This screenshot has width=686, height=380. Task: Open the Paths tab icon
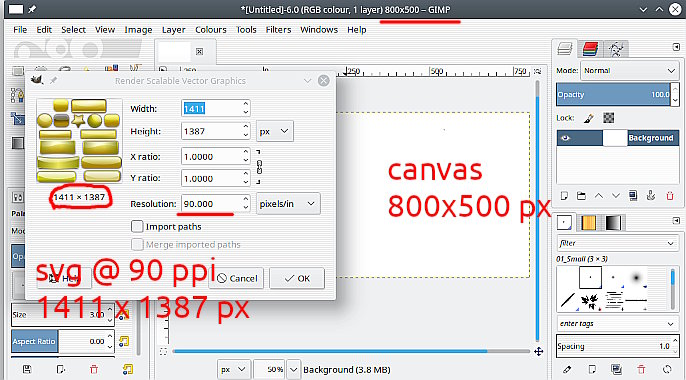pos(616,49)
